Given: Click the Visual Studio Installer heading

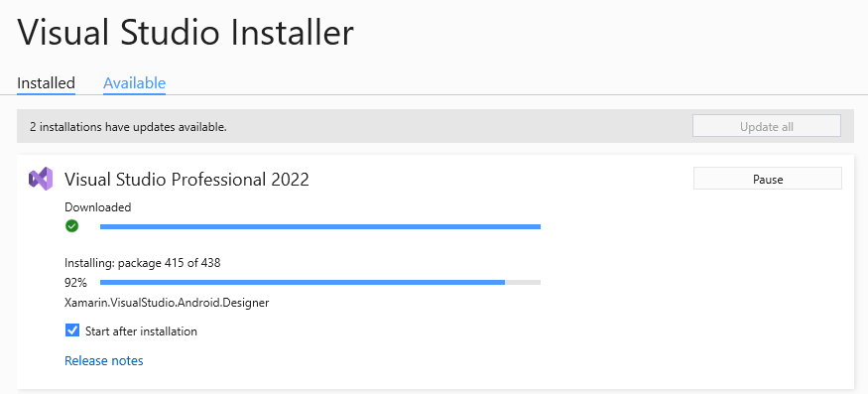Looking at the screenshot, I should click(186, 32).
